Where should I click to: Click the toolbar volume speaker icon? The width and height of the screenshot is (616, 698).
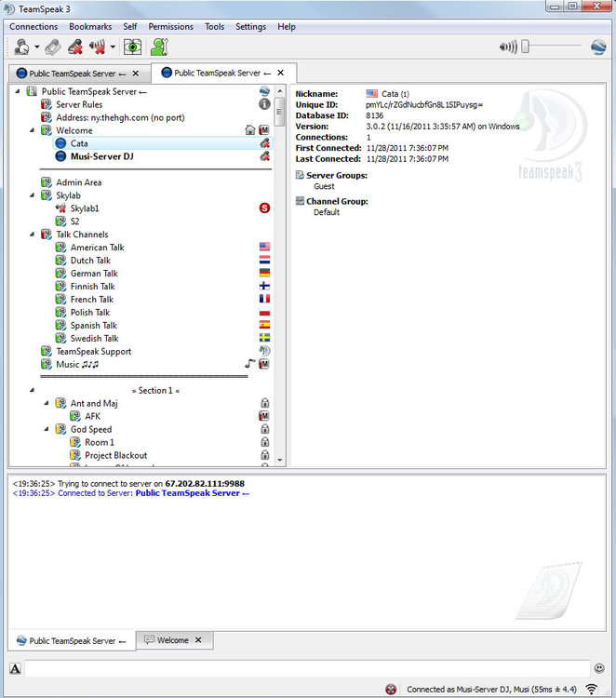pos(508,47)
